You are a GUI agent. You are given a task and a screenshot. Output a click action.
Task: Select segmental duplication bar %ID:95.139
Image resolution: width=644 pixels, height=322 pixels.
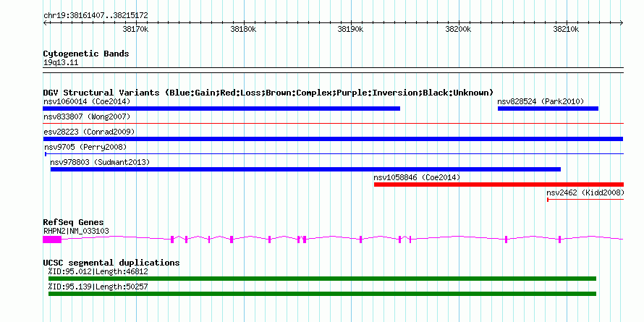[323, 294]
